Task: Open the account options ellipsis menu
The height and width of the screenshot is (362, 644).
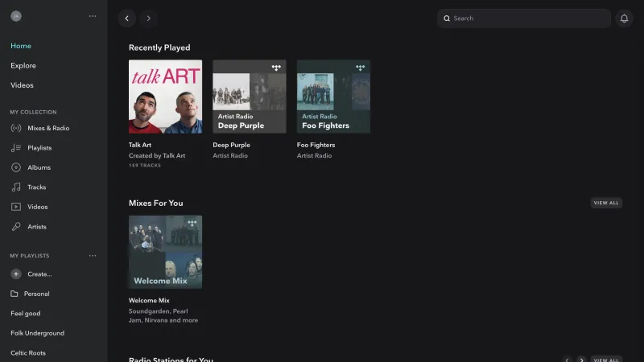Action: click(93, 16)
